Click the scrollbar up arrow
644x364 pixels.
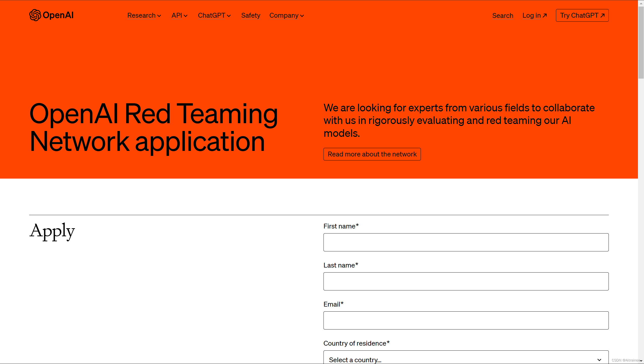pyautogui.click(x=641, y=3)
